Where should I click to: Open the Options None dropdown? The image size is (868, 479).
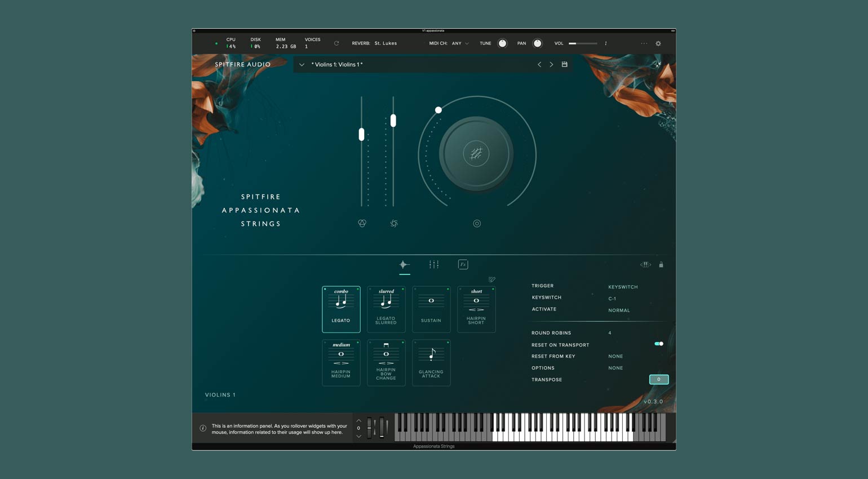click(x=615, y=368)
